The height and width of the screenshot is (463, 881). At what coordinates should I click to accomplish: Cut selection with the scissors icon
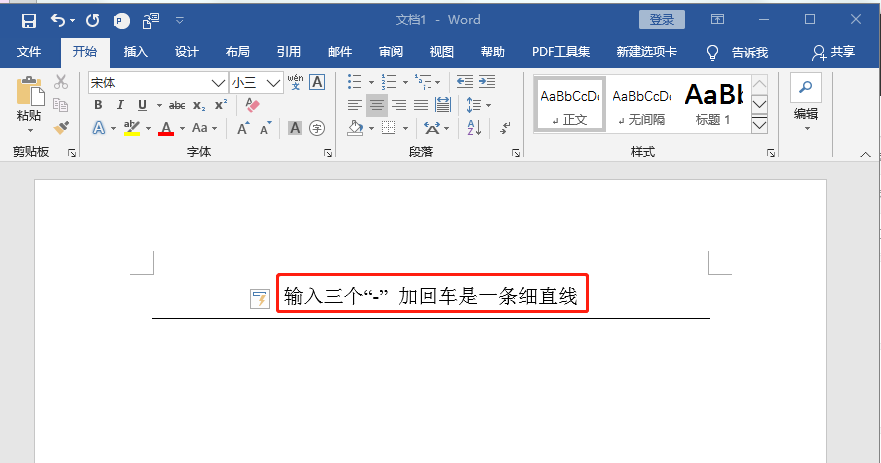(61, 82)
